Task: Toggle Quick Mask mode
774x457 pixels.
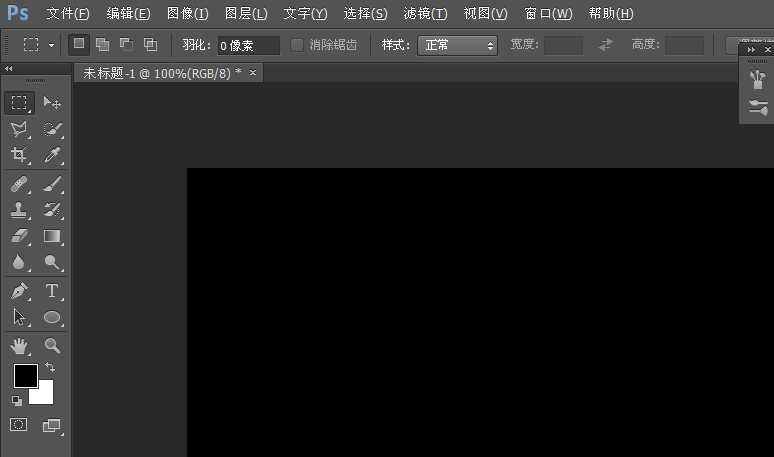Action: tap(19, 424)
